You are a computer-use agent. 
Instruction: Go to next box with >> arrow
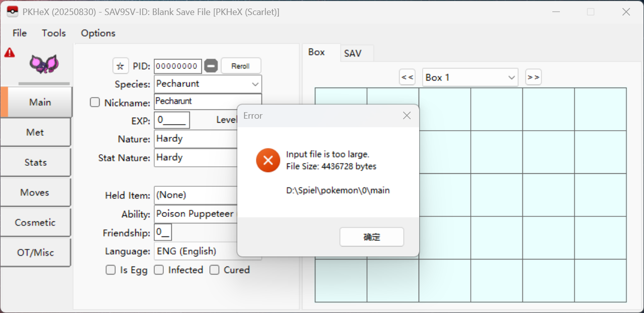(x=533, y=77)
